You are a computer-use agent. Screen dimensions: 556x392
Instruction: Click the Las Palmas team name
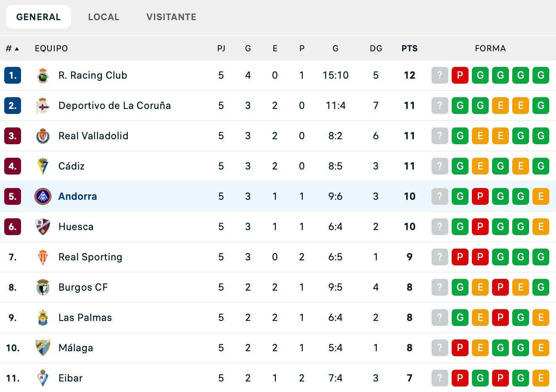[85, 318]
